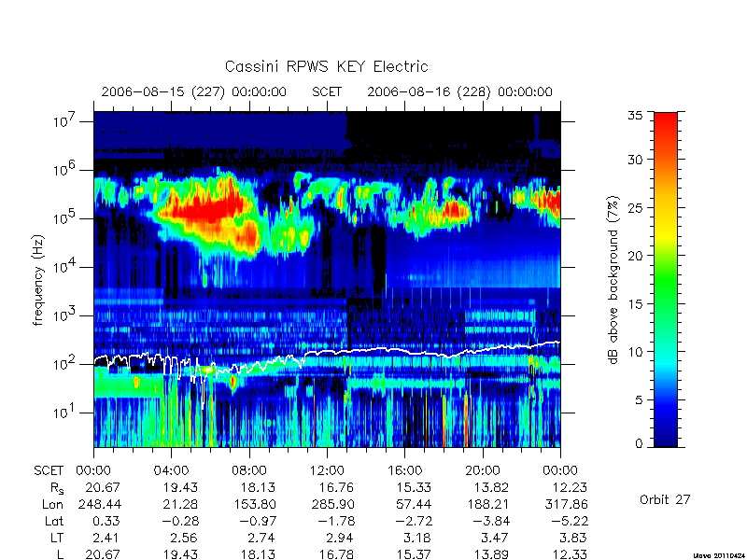Click the 10^3 frequency tick label

click(65, 315)
